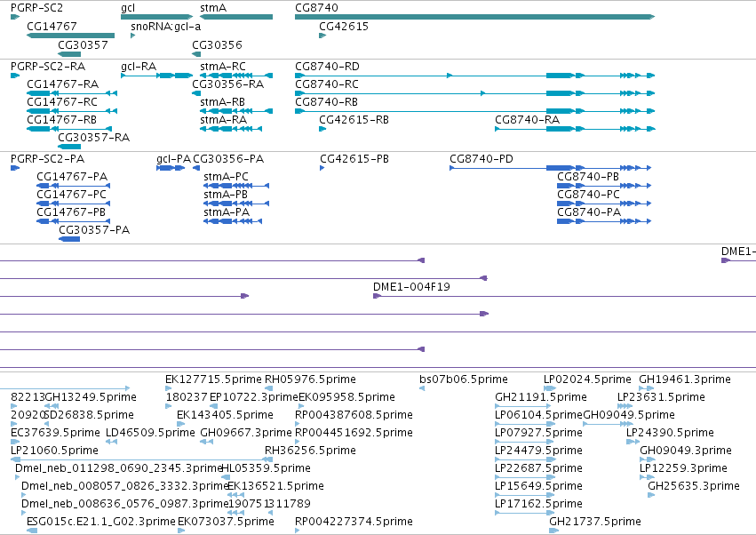756x535 pixels.
Task: Select the GH21737.5prime EST label
Action: tap(595, 522)
